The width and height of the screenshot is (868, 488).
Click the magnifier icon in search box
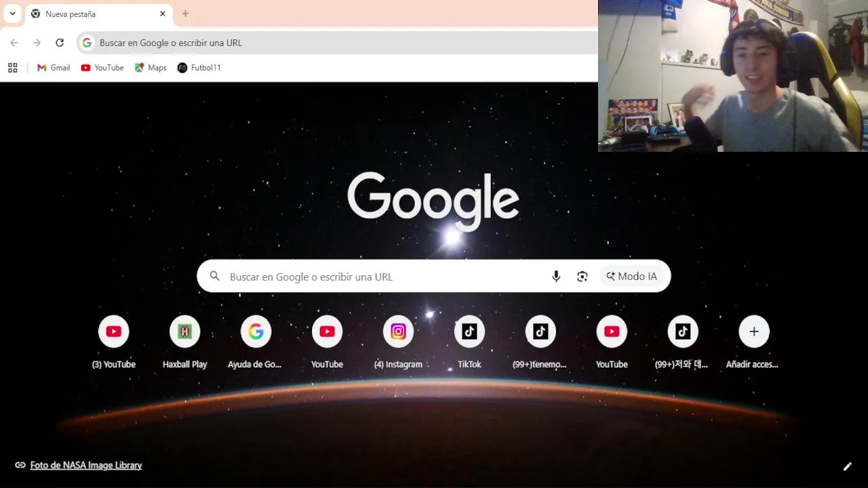(x=214, y=277)
